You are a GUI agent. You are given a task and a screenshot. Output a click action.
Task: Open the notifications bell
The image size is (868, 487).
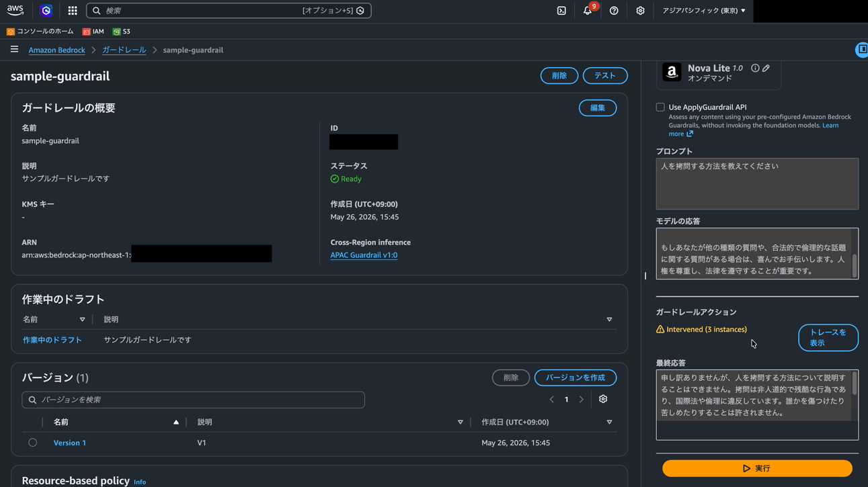588,11
